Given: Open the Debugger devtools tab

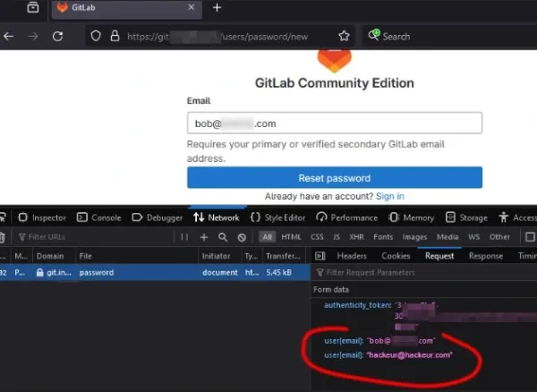Looking at the screenshot, I should click(158, 217).
